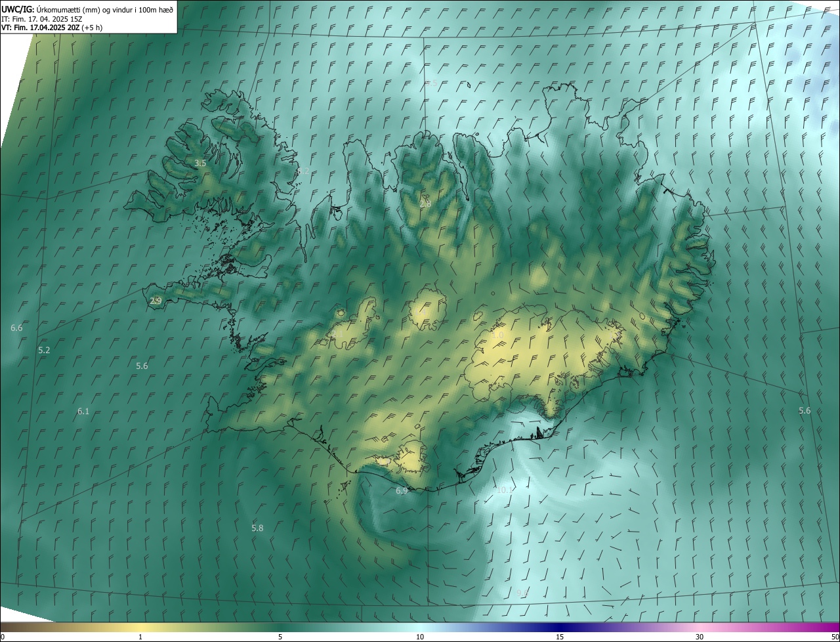Click the 6.6 value on the map
This screenshot has height=642, width=840.
pos(16,328)
